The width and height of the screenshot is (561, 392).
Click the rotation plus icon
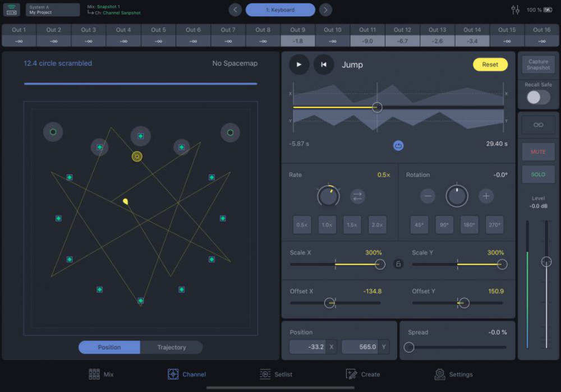coord(486,196)
